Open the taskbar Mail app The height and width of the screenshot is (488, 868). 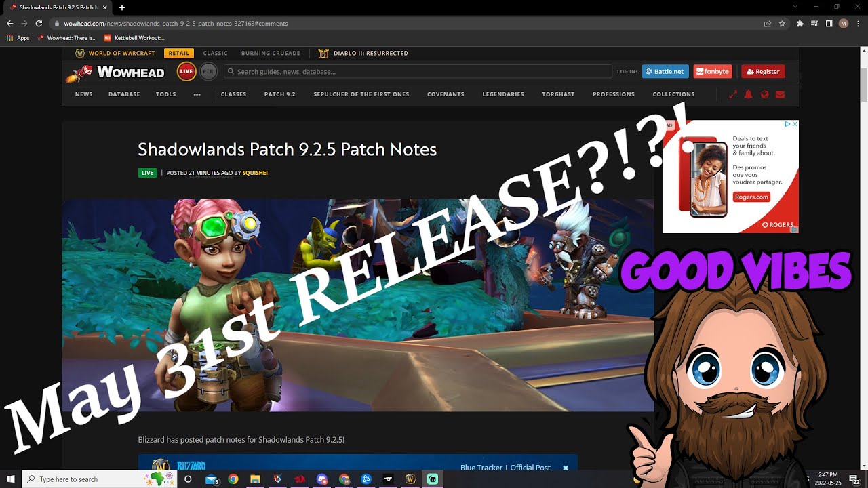(x=212, y=479)
